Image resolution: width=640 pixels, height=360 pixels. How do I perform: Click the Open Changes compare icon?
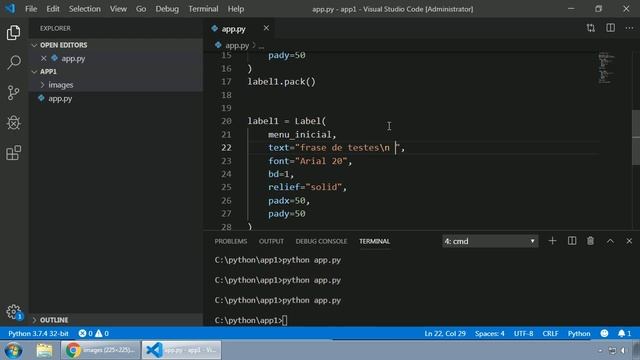point(591,28)
